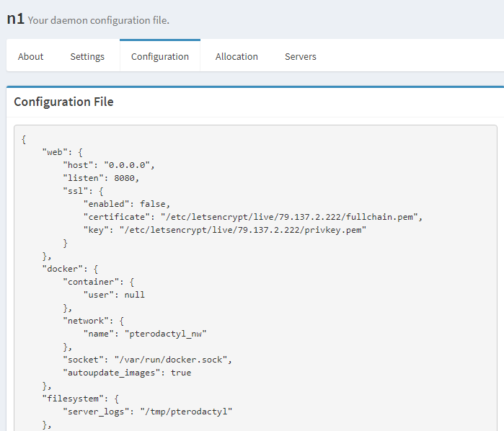Image resolution: width=504 pixels, height=431 pixels.
Task: Click the "host": "0.0.0.0" line
Action: [109, 165]
